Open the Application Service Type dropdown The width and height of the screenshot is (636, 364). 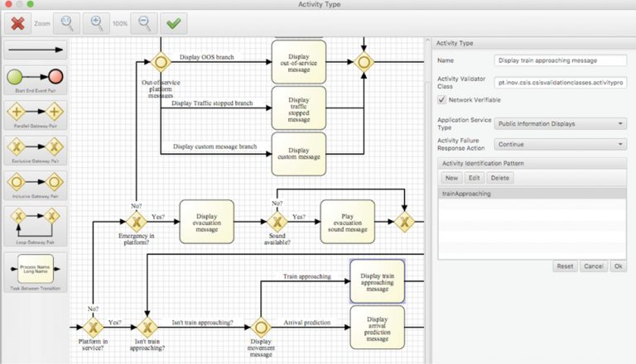560,124
